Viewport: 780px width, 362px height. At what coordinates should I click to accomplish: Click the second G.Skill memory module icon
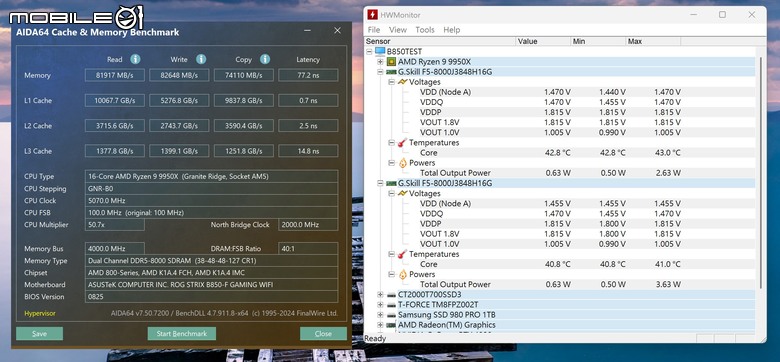click(391, 183)
